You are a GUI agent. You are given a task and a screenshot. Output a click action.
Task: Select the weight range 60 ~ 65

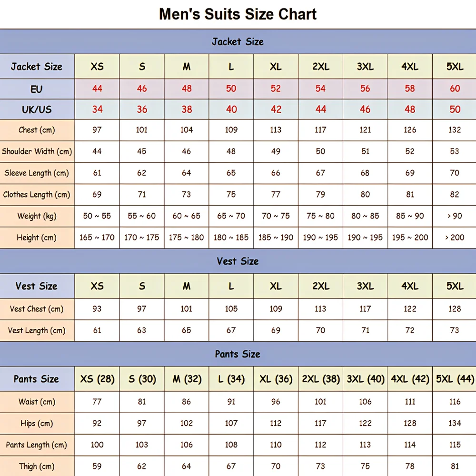click(x=187, y=216)
